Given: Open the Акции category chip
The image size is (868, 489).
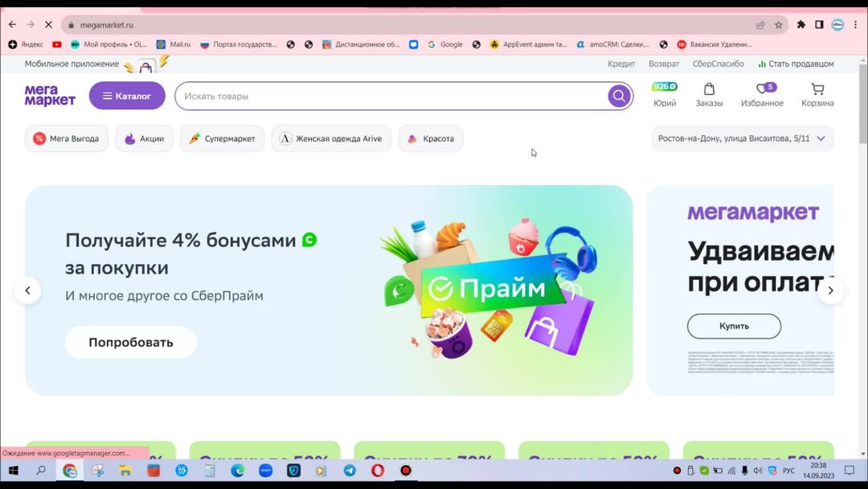Looking at the screenshot, I should (x=144, y=138).
